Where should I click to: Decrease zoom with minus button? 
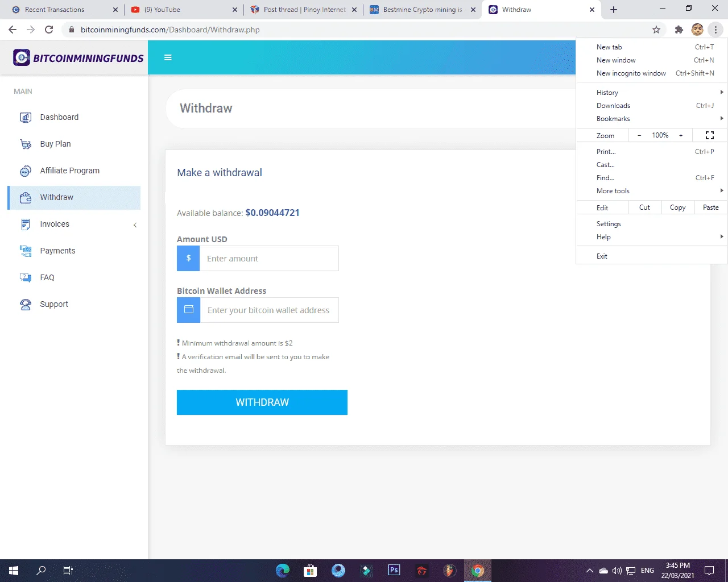(639, 135)
